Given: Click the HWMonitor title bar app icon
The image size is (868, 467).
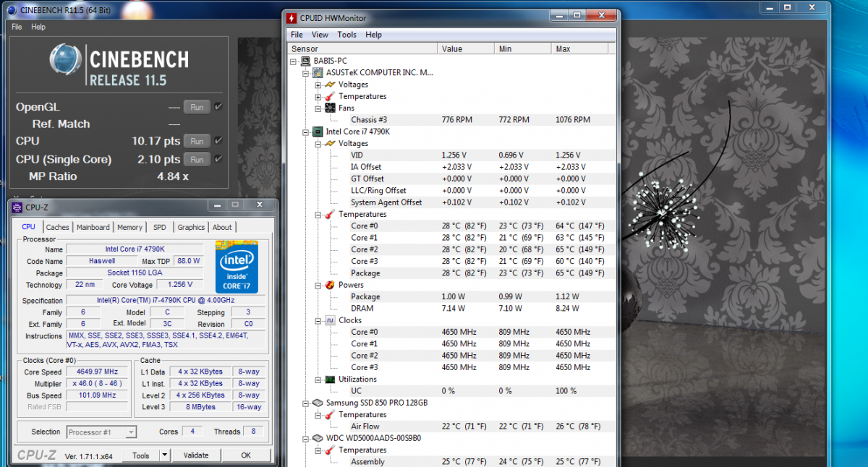Looking at the screenshot, I should tap(292, 17).
